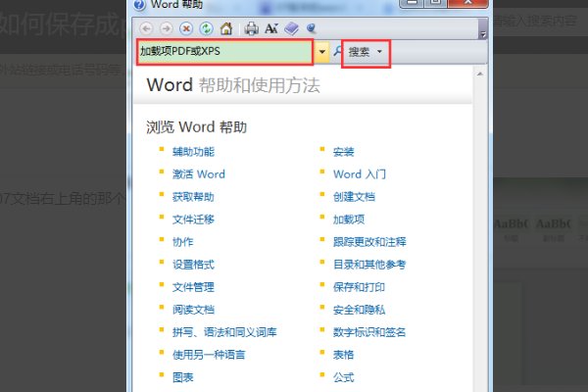Click the Word Help question mark icon
Image resolution: width=588 pixels, height=392 pixels.
coord(139,5)
